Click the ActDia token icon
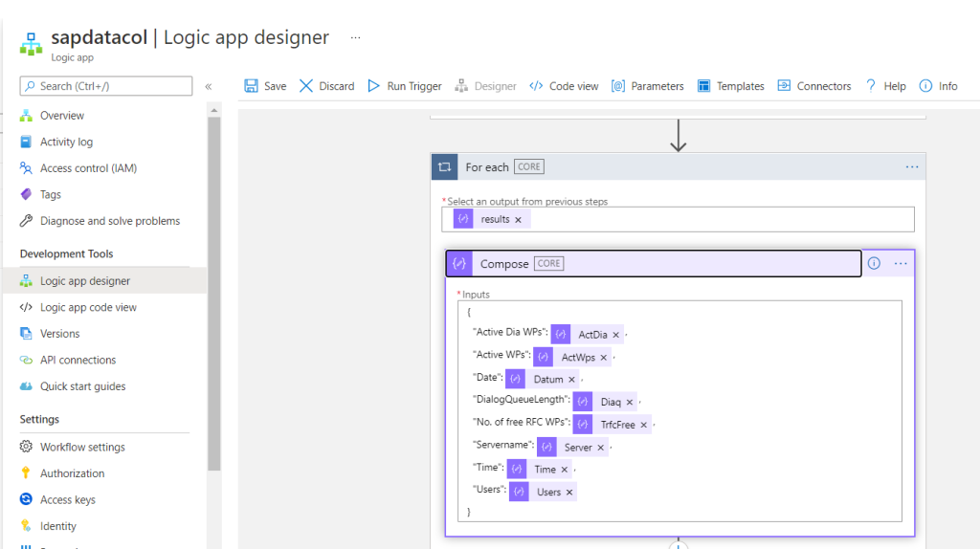Screen dimensions: 980x549 click(561, 335)
